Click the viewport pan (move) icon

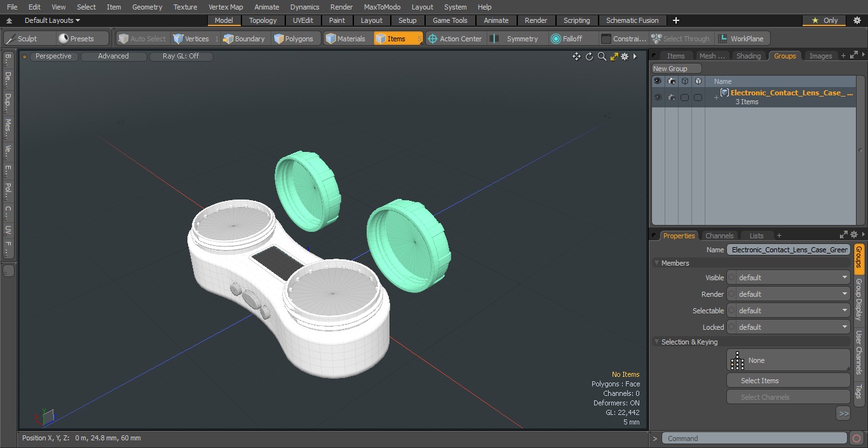tap(576, 57)
